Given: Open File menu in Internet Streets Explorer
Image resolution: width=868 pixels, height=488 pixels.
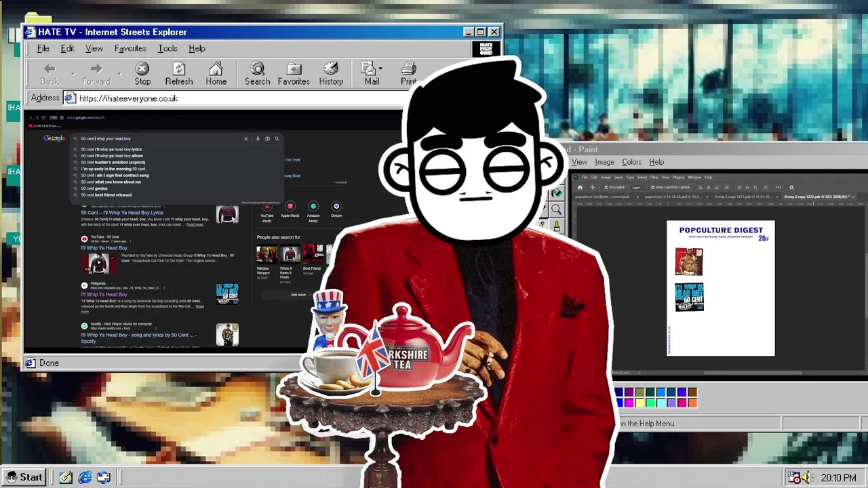Looking at the screenshot, I should pos(43,48).
